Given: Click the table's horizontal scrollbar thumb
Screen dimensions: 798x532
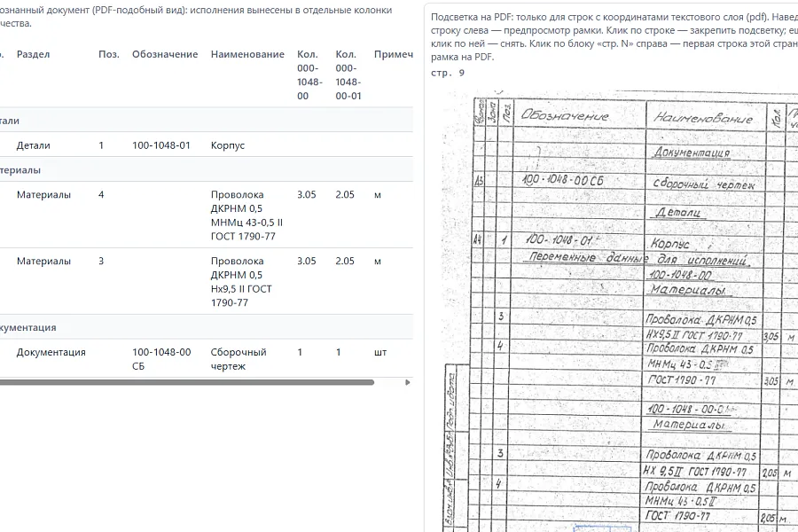Looking at the screenshot, I should click(186, 382).
